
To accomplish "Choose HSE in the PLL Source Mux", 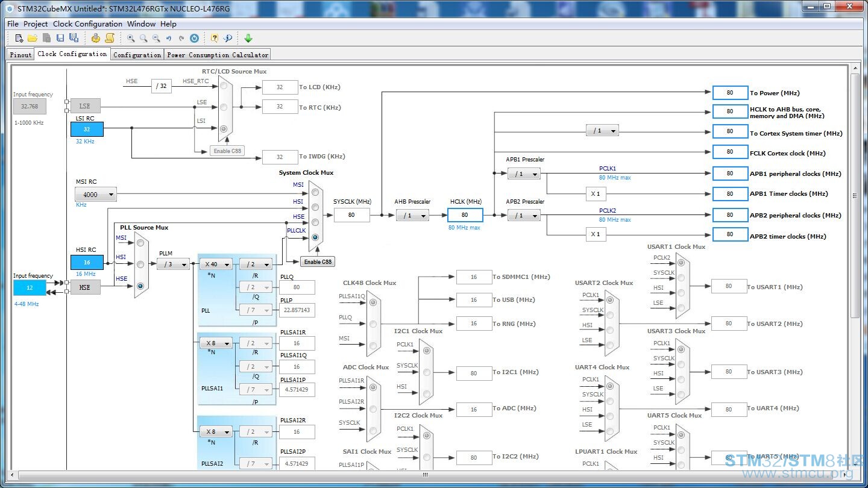I will pos(140,286).
